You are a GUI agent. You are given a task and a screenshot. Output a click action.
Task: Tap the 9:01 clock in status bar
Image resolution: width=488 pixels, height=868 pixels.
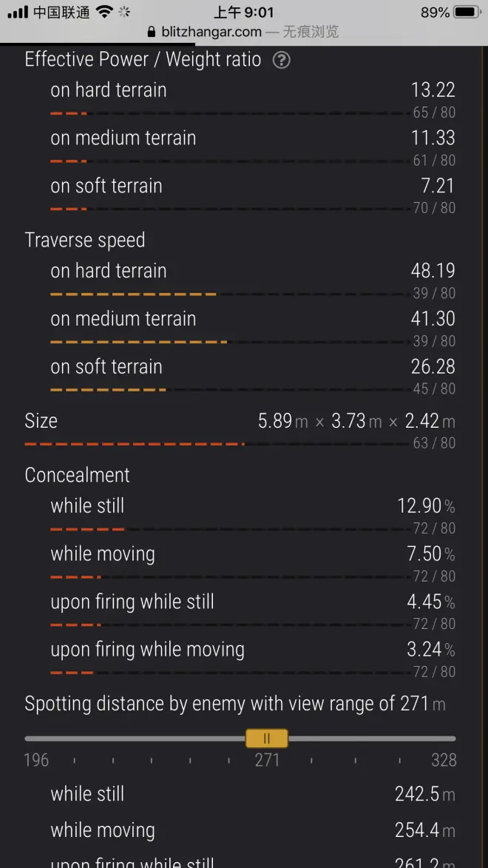point(243,12)
